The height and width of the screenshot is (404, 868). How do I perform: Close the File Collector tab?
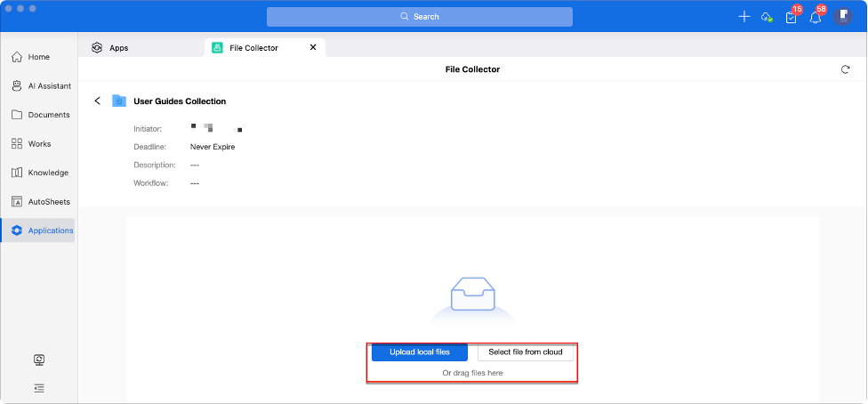[312, 47]
